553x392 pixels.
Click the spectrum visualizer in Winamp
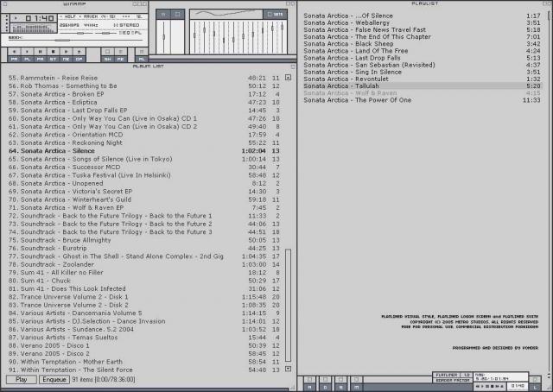point(34,28)
